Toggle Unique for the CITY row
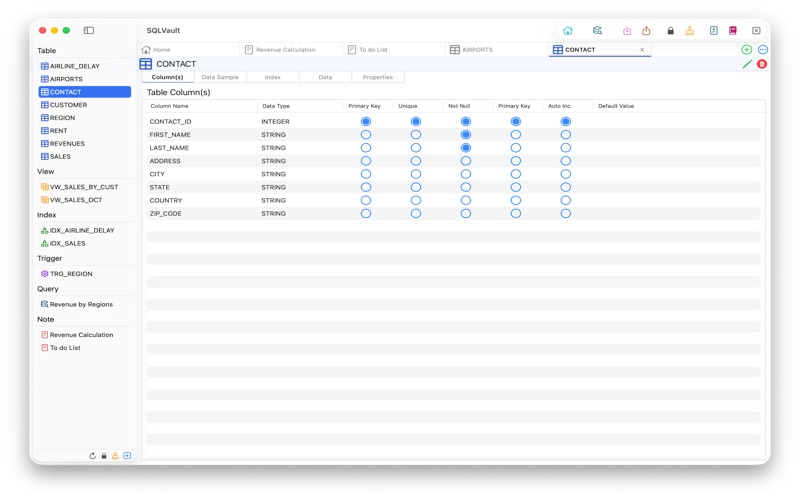800x500 pixels. click(416, 174)
